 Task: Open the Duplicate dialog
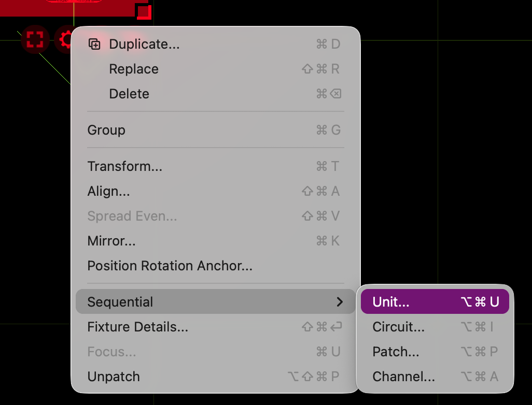144,44
